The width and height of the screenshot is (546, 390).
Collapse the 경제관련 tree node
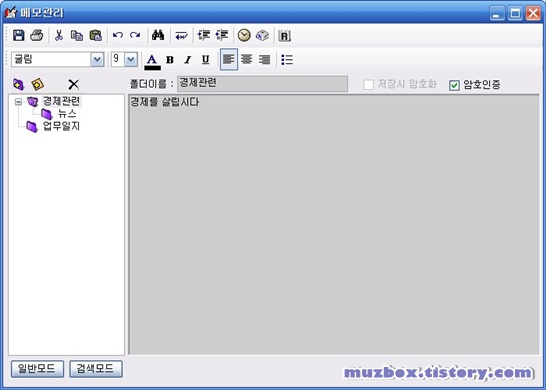[18, 102]
